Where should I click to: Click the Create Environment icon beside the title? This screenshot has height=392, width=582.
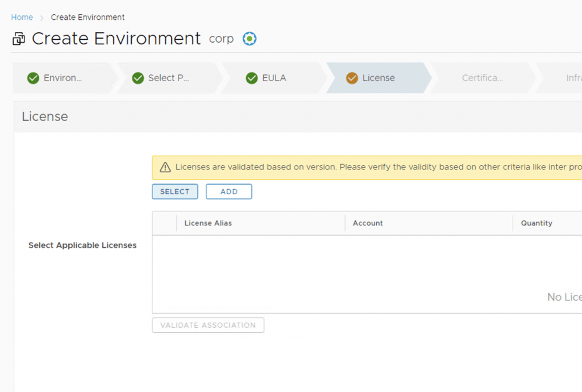[19, 39]
